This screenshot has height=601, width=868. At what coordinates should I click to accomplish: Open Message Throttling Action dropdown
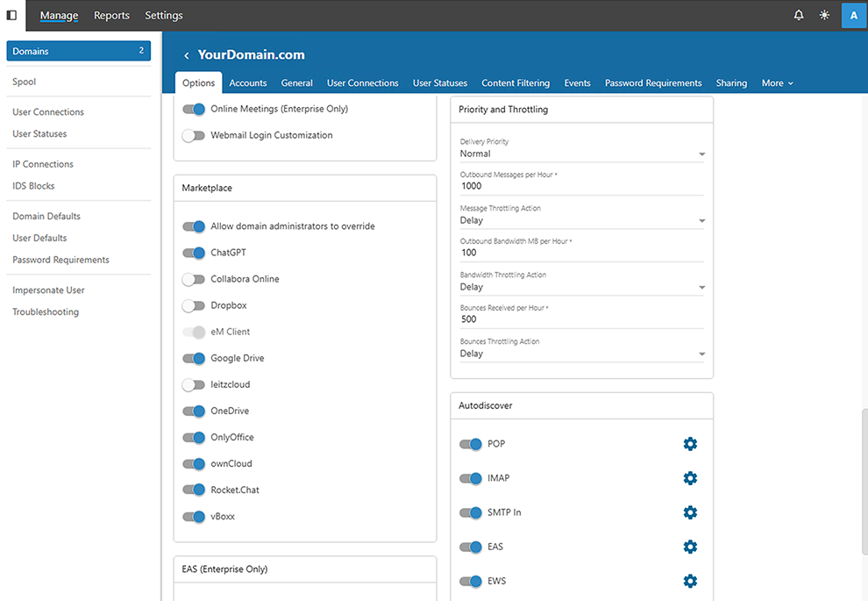(x=581, y=220)
